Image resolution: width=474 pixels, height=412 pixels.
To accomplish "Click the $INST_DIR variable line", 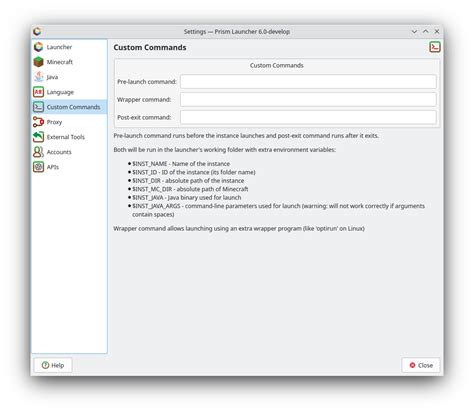I will point(188,181).
